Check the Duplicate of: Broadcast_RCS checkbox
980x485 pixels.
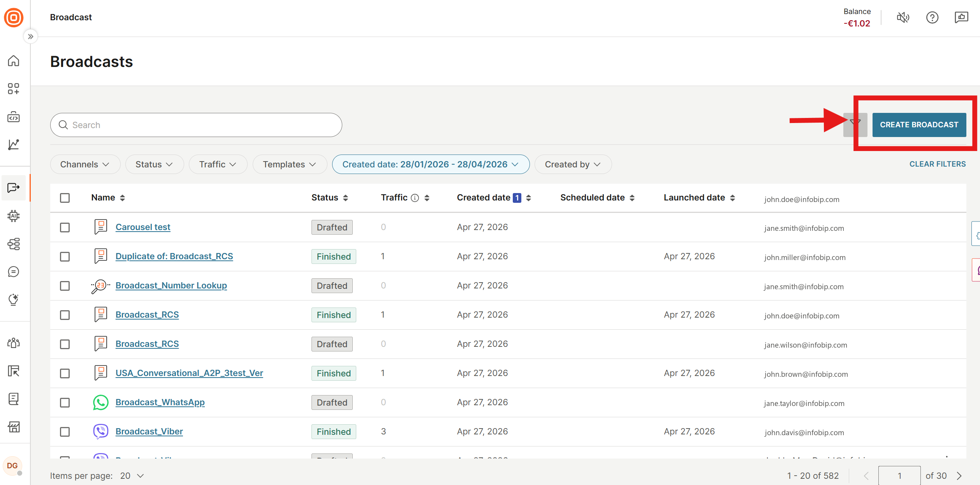coord(65,257)
